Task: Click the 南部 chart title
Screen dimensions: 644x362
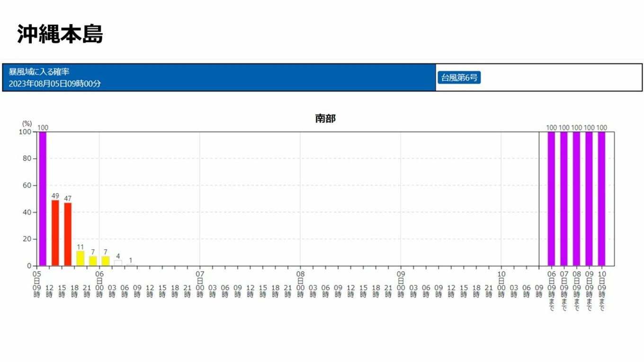Action: click(x=325, y=119)
